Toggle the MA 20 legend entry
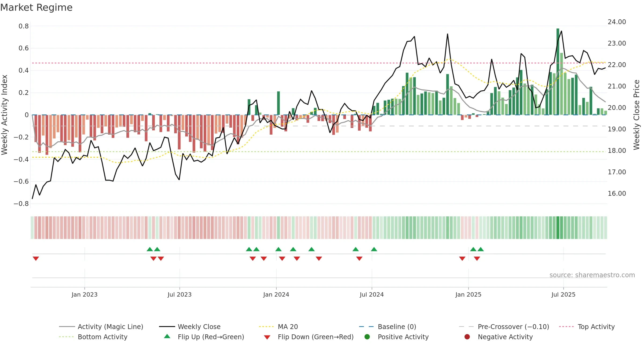This screenshot has height=362, width=644. coord(278,327)
